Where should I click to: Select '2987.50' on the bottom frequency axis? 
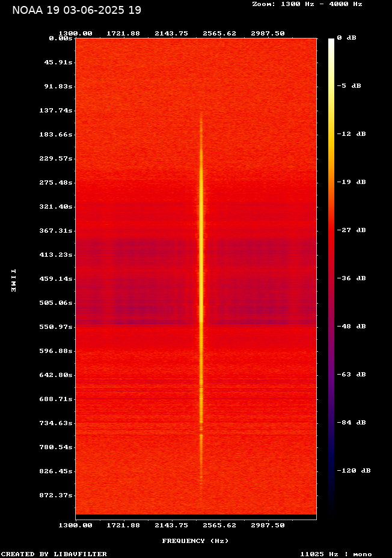pyautogui.click(x=268, y=526)
